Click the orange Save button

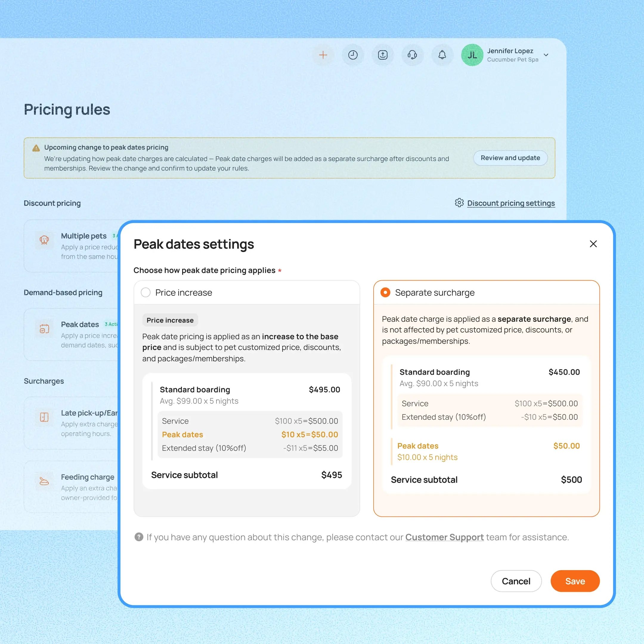pos(575,581)
